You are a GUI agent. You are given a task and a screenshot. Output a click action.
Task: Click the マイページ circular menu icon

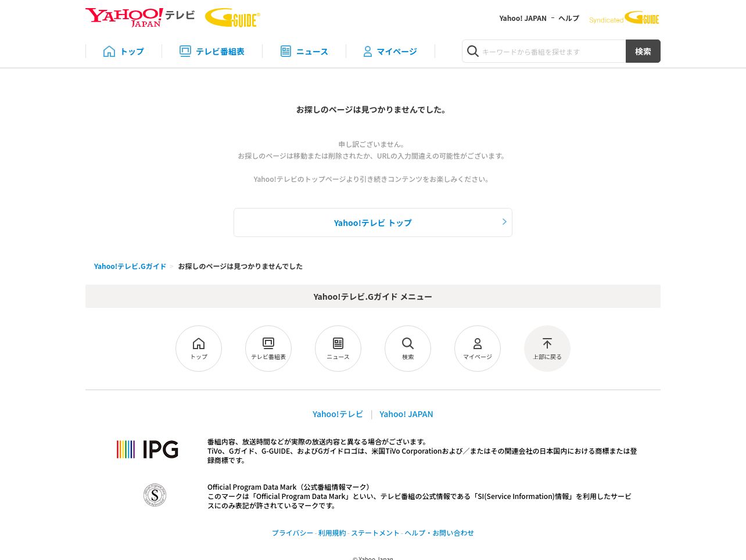click(x=478, y=349)
